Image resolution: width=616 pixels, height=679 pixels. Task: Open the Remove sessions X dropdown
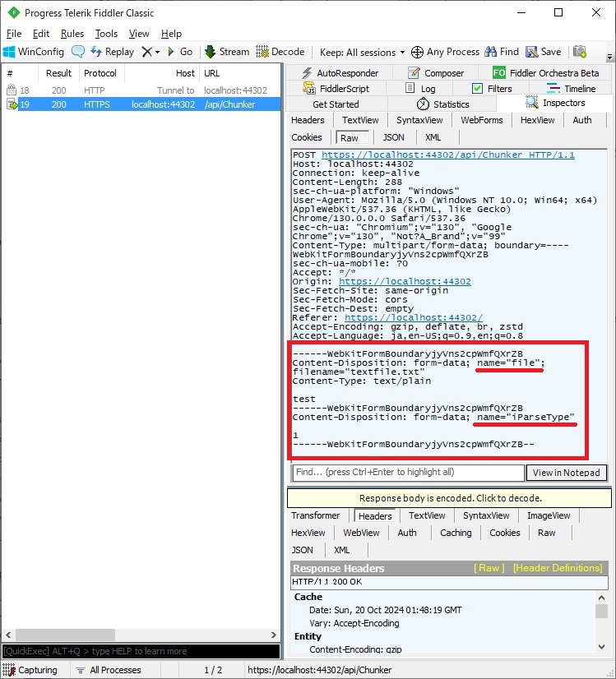[x=151, y=52]
